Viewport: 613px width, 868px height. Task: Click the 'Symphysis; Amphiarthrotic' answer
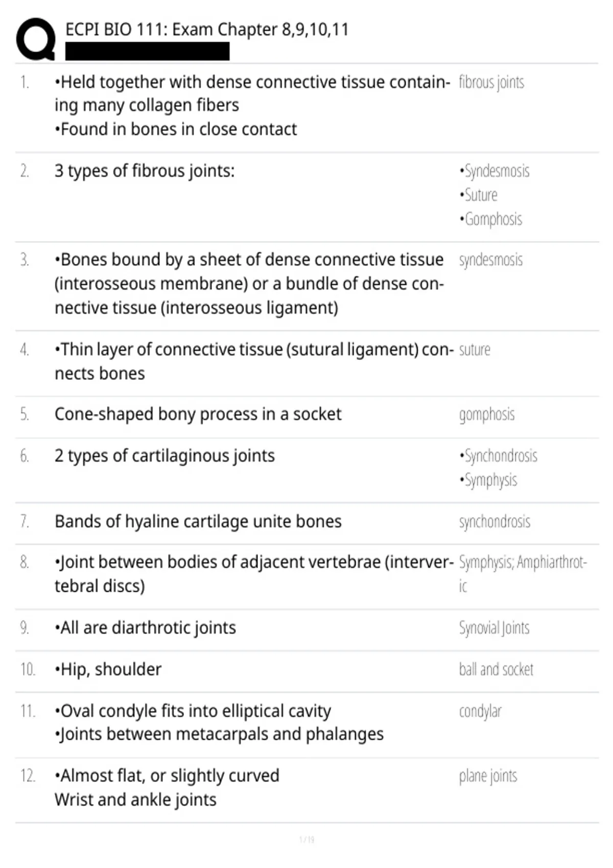tap(523, 574)
